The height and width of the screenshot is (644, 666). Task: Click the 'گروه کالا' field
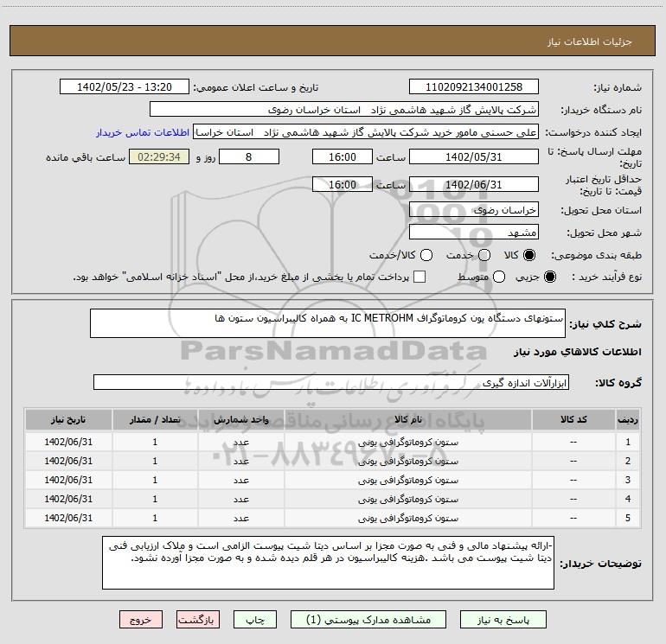[x=331, y=382]
